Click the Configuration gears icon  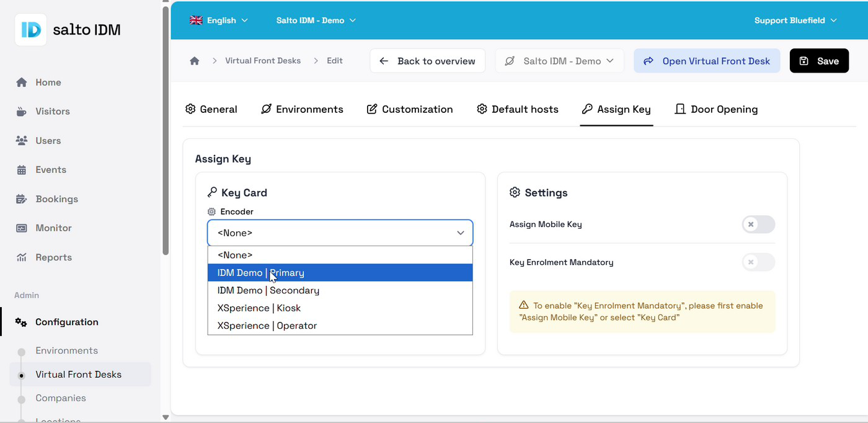coord(21,323)
